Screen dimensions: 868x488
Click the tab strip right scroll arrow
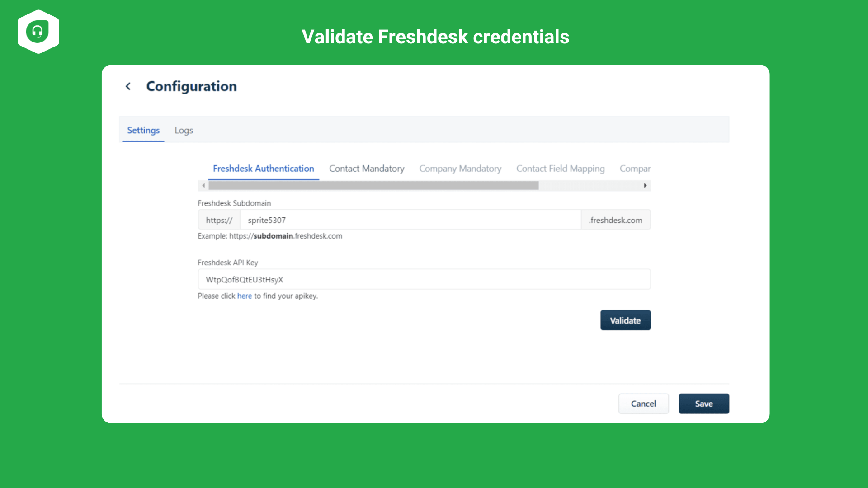coord(645,186)
